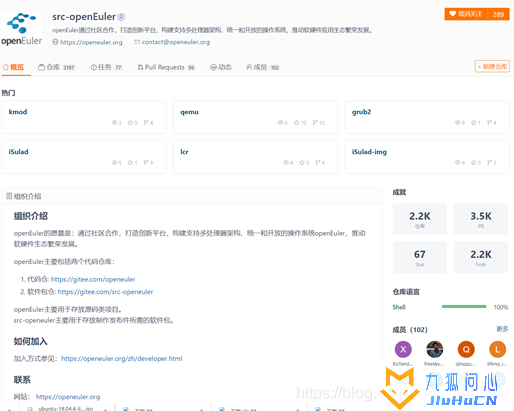Open the freesky member photo avatar
This screenshot has height=411, width=514.
[435, 349]
